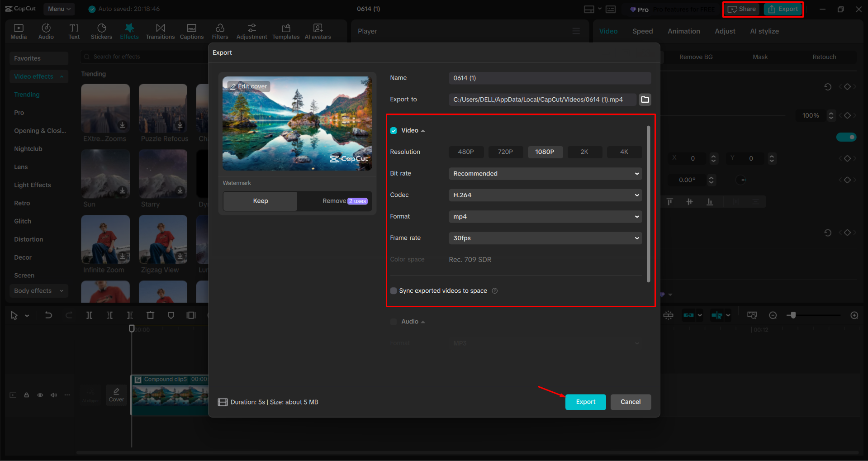Open the Transitions panel
The width and height of the screenshot is (868, 461).
(160, 31)
